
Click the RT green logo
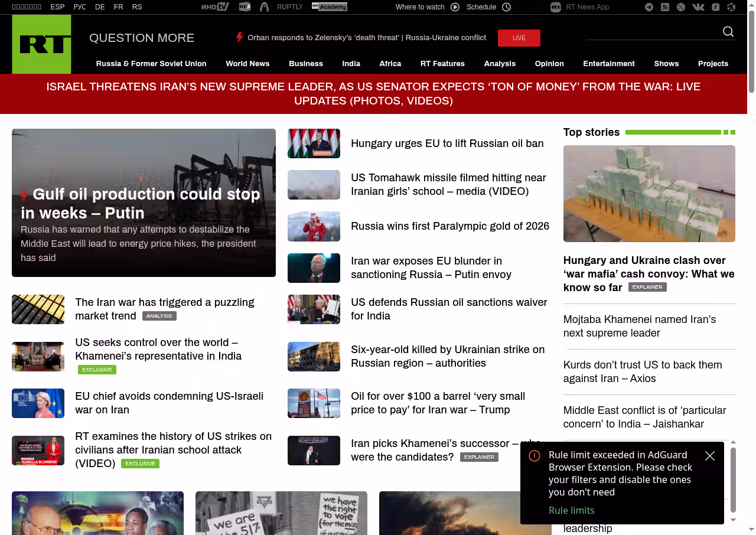click(41, 44)
